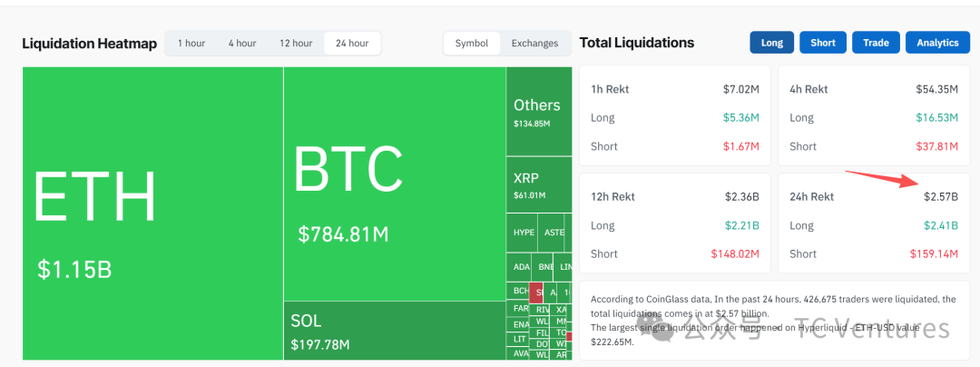Click the 4h Short value $37.81M
Image resolution: width=980 pixels, height=367 pixels.
(x=937, y=146)
